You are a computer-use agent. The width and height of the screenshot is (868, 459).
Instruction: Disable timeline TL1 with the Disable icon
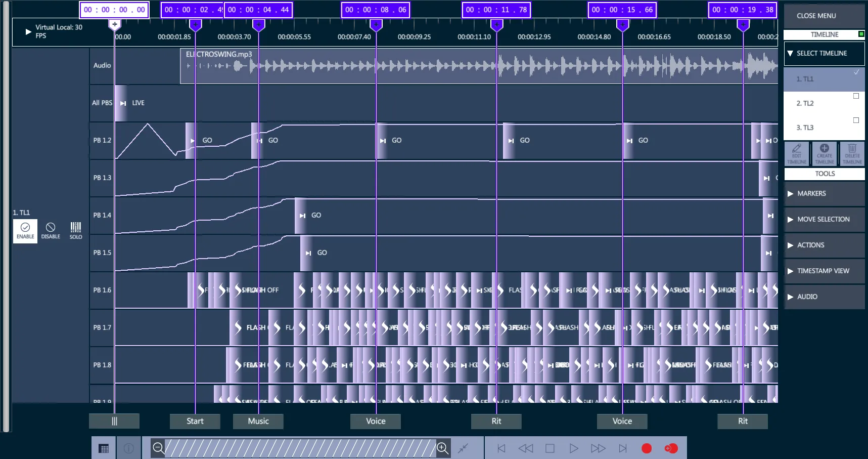51,231
